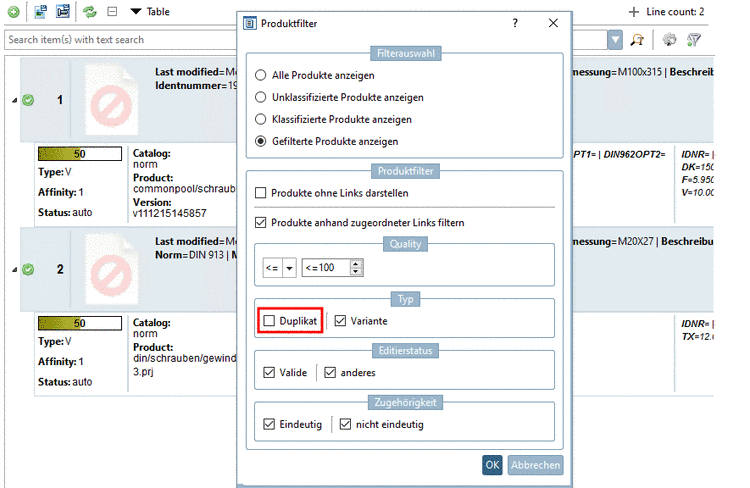Click the product filter funnel icon
This screenshot has width=750, height=488.
point(693,40)
